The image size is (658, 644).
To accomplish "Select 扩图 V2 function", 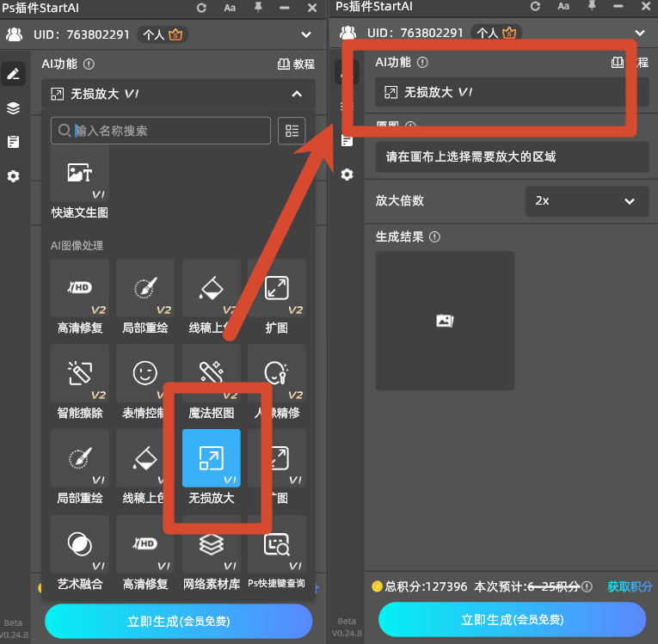I will (x=277, y=297).
